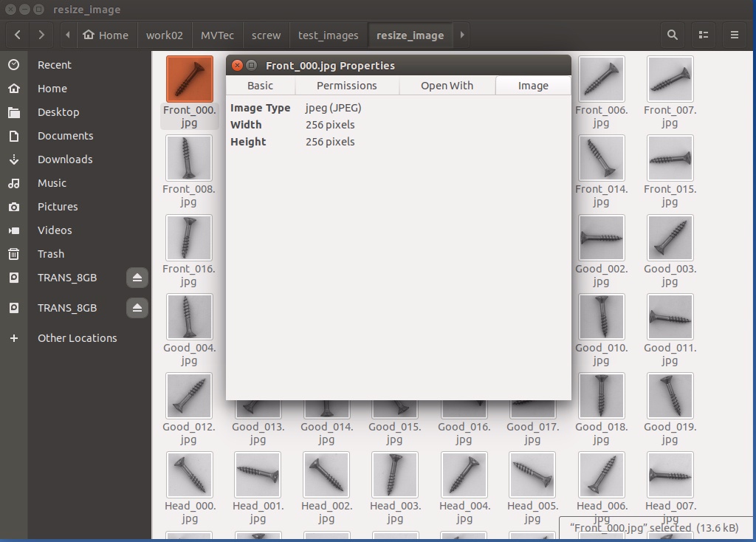The width and height of the screenshot is (756, 542).
Task: Click the Good_016.jpg file name label
Action: click(x=464, y=433)
